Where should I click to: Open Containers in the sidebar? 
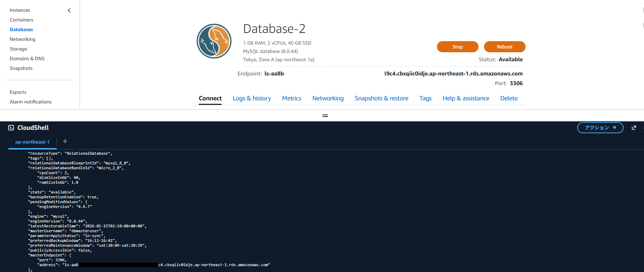pos(21,20)
